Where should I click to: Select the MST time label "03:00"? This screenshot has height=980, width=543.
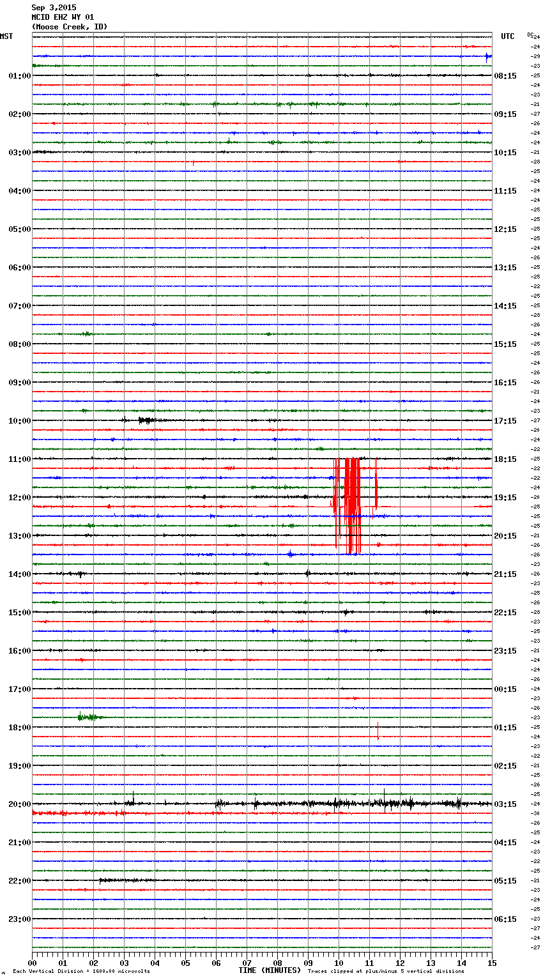point(20,153)
